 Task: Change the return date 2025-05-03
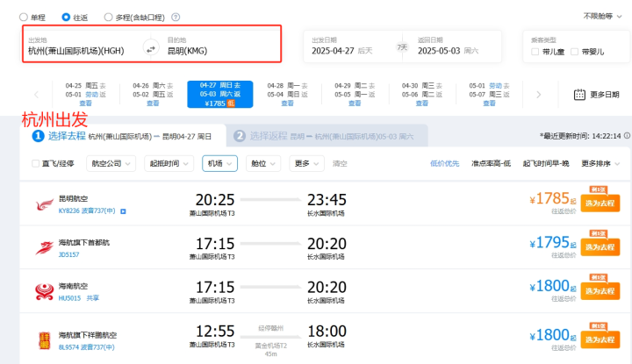(439, 51)
